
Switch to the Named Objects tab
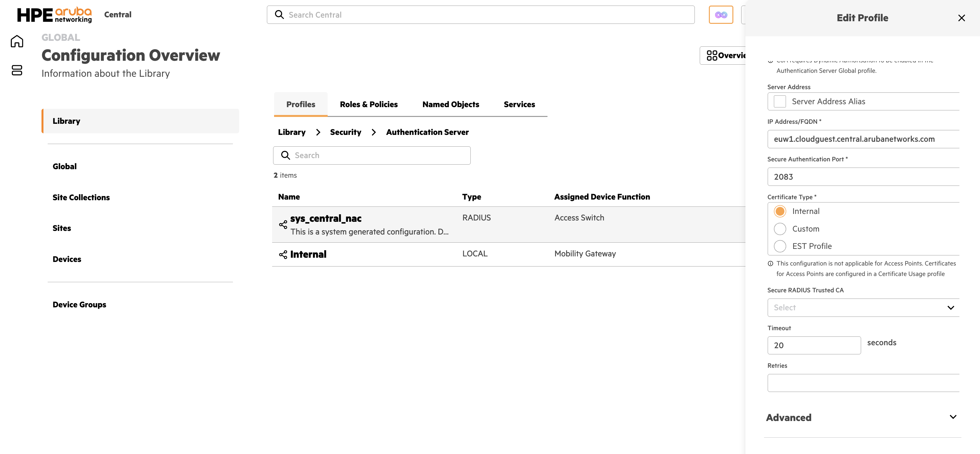450,104
